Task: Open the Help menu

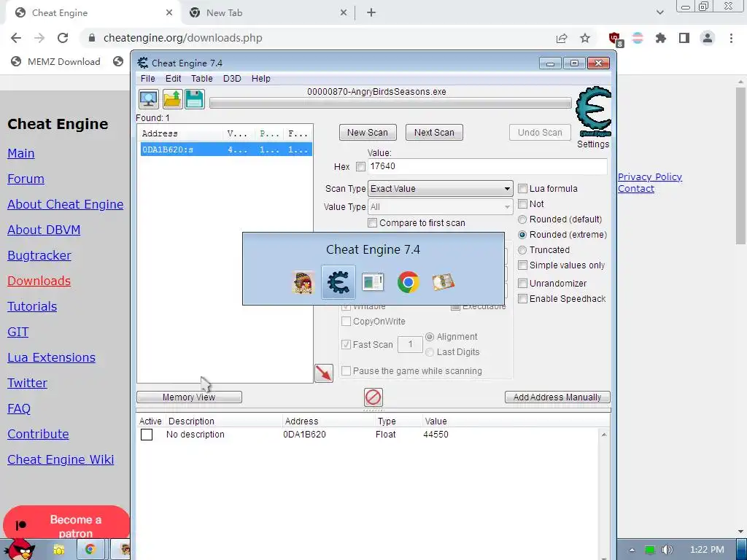Action: 260,79
